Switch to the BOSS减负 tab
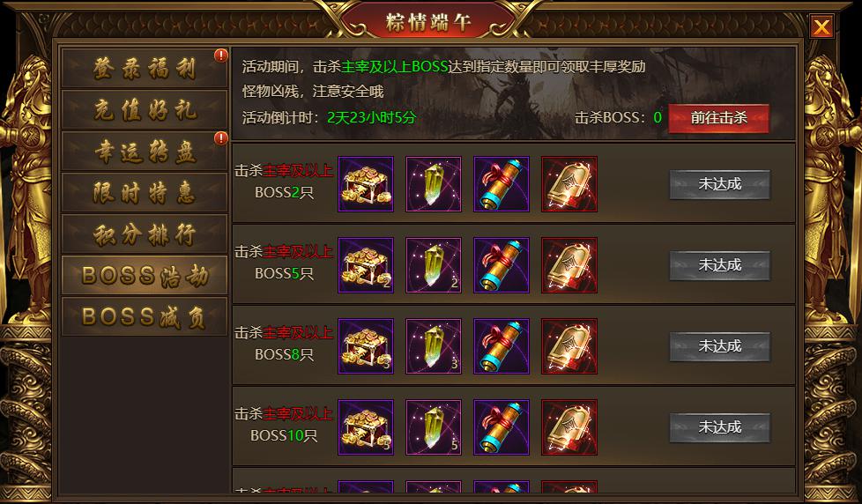The width and height of the screenshot is (862, 504). click(145, 316)
